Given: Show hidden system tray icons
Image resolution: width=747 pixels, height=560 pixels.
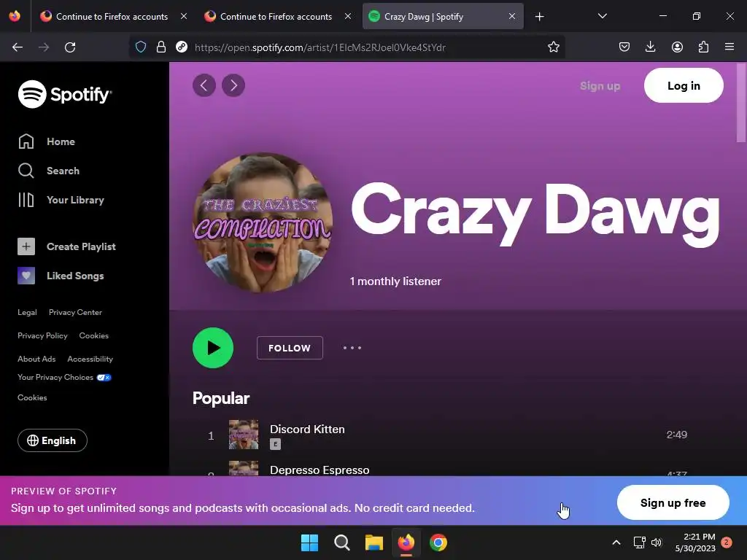Looking at the screenshot, I should pos(616,542).
